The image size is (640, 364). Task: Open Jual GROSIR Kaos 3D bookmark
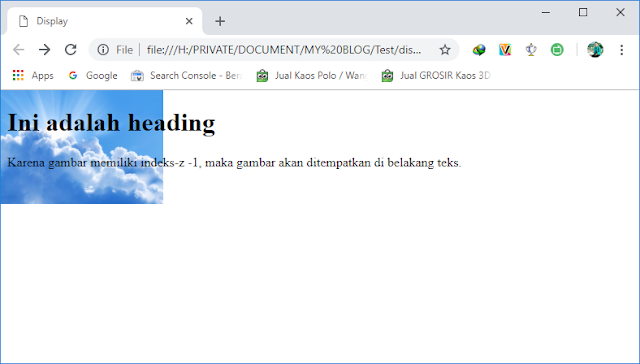[x=436, y=75]
